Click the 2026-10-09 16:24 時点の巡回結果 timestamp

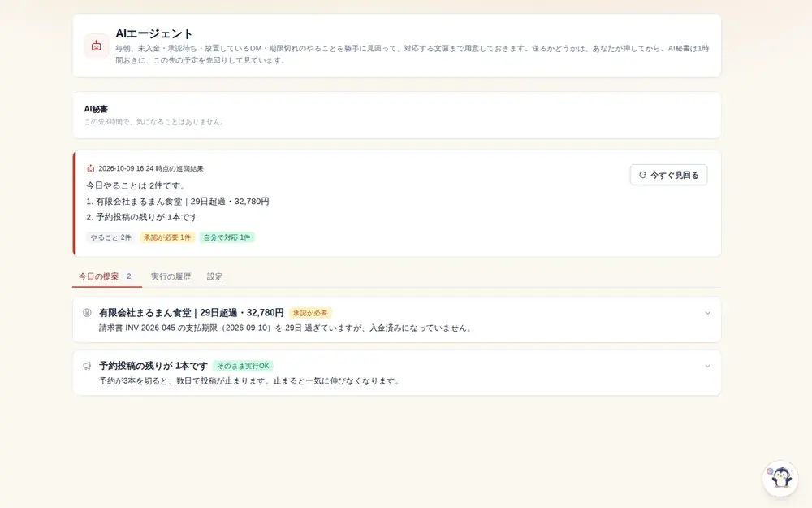[151, 168]
